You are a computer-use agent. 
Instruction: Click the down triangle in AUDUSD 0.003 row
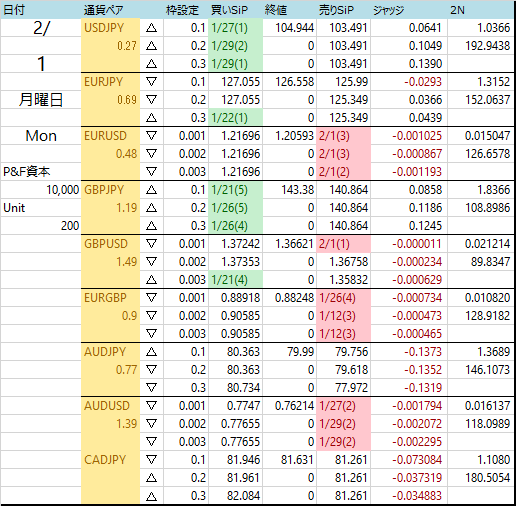[152, 442]
